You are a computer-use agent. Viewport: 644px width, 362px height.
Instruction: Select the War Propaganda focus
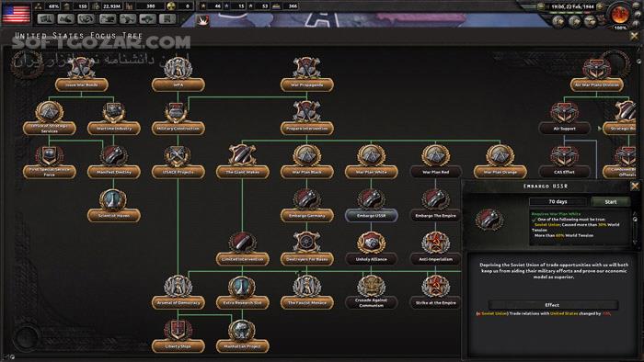click(306, 85)
